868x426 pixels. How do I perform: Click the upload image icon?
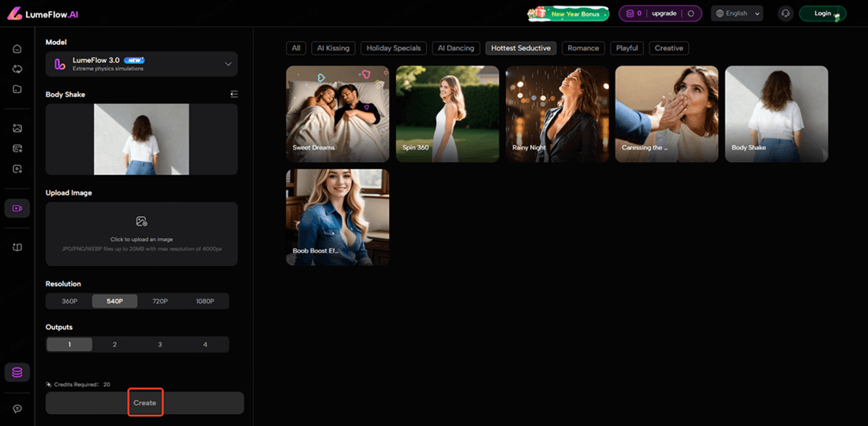[x=142, y=222]
